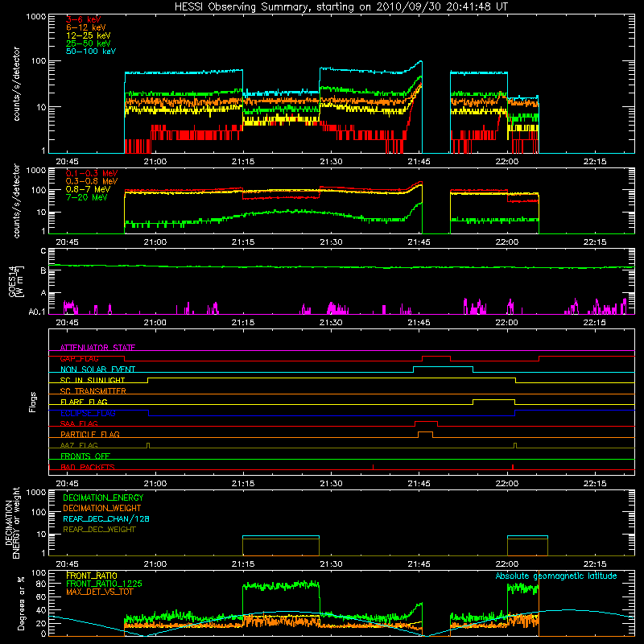The image size is (644, 644).
Task: Click the SAA_FLAG label
Action: pyautogui.click(x=79, y=423)
